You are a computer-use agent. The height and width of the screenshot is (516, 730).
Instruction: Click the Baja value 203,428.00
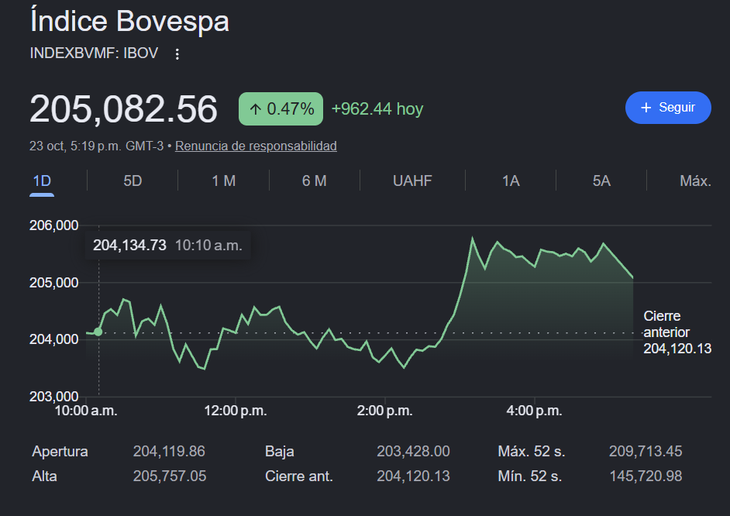(413, 451)
